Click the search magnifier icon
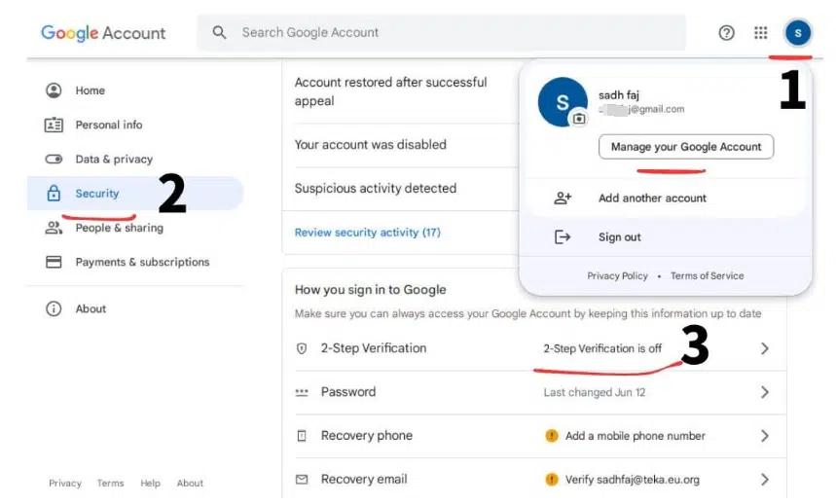 (220, 33)
